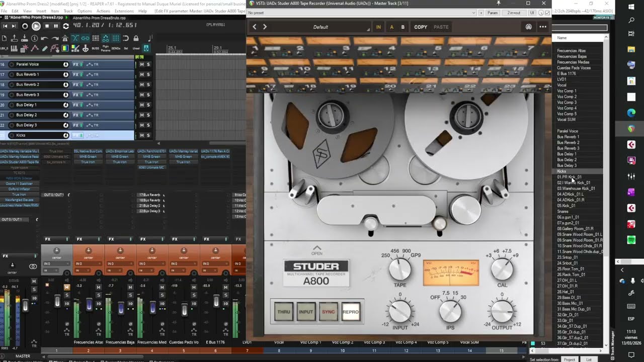This screenshot has width=644, height=362.
Task: Switch to AbnerWho Prom DressBruto.rpp project tab
Action: coord(99,18)
